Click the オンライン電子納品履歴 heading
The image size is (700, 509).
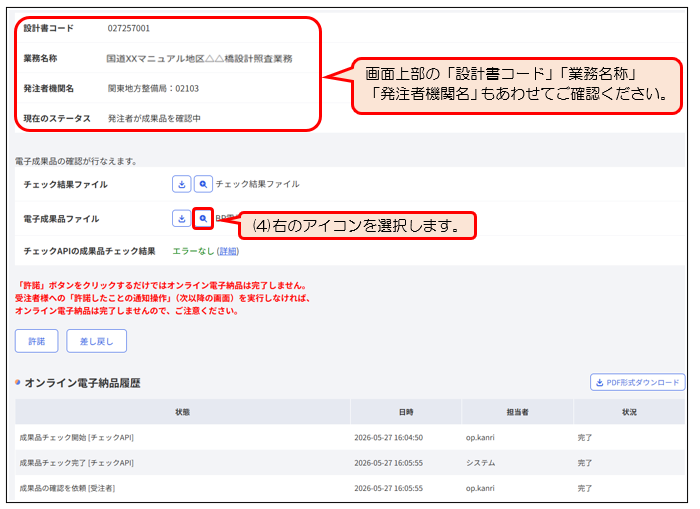coord(83,383)
